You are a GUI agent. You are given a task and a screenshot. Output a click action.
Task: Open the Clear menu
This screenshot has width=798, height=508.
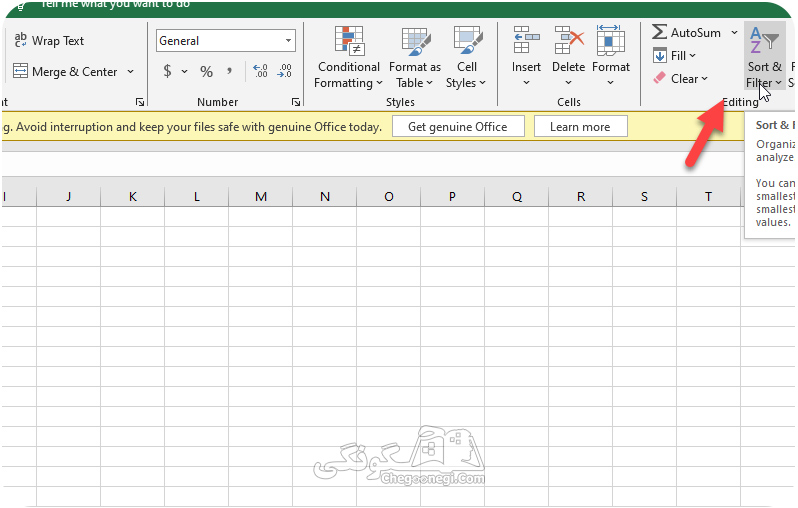tap(681, 79)
